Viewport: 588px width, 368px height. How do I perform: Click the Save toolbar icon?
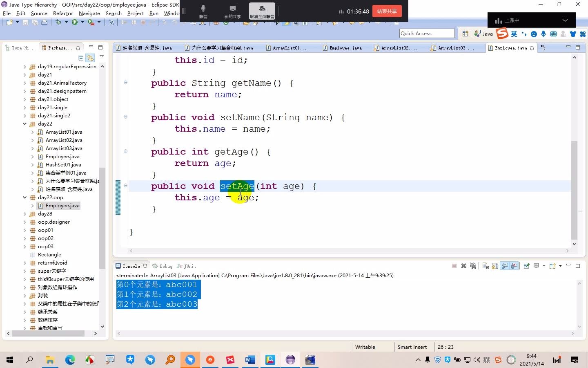click(x=25, y=22)
